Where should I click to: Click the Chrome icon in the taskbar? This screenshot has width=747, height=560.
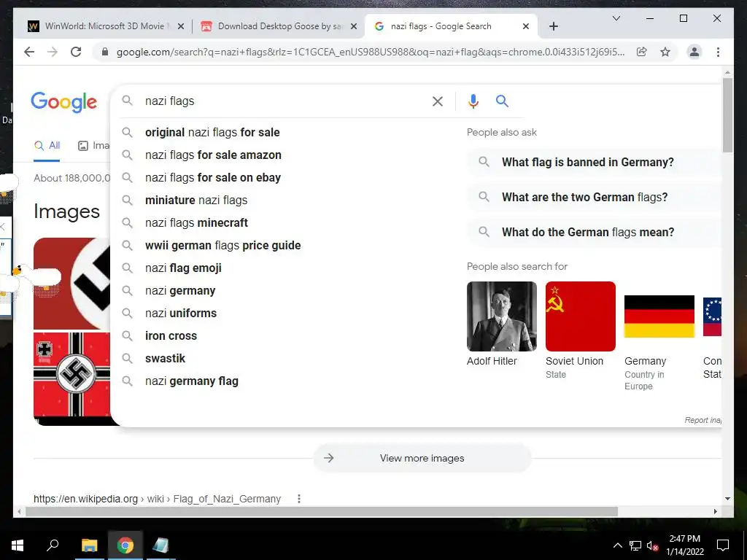pyautogui.click(x=125, y=545)
